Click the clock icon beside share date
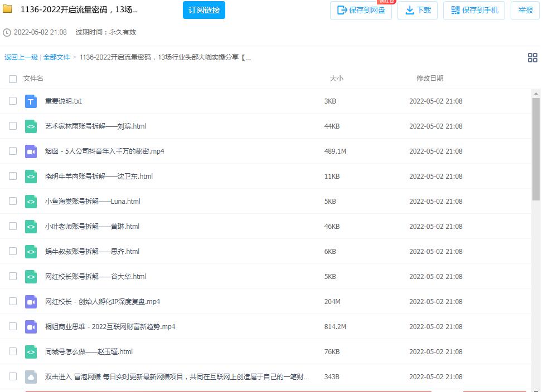Viewport: 543px width, 392px height. pos(7,32)
